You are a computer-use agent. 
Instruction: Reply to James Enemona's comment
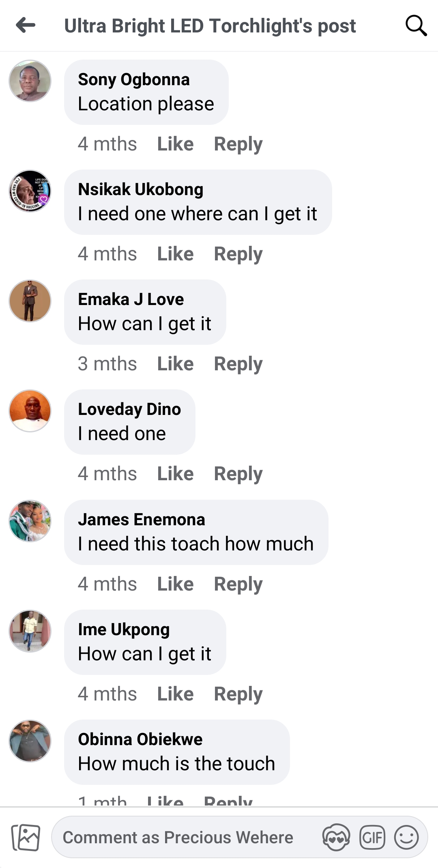coord(238,584)
